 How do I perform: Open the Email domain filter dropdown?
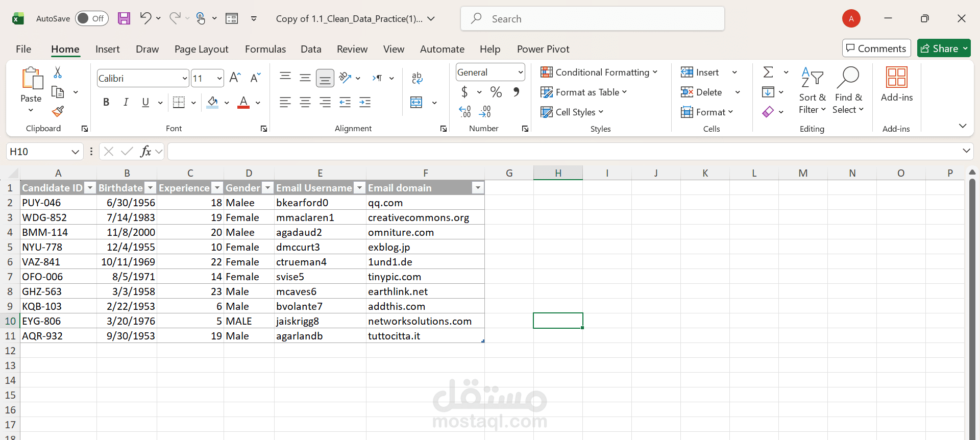[478, 188]
